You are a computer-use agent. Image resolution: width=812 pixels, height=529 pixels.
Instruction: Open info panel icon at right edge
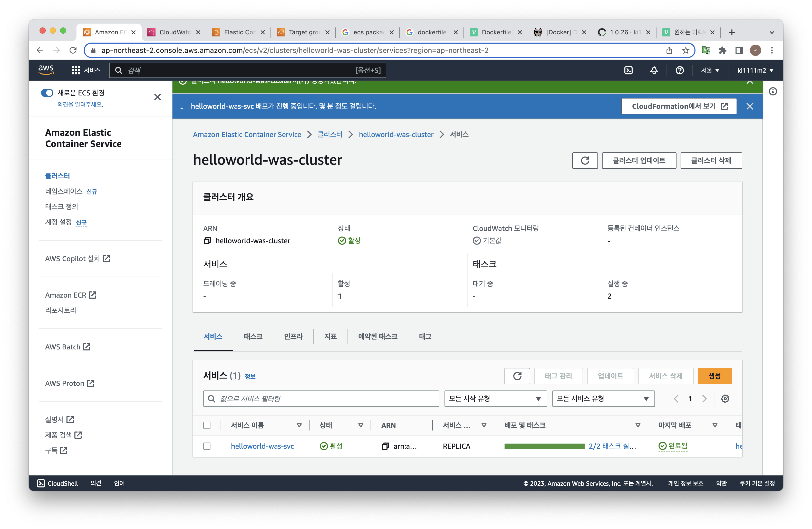773,91
